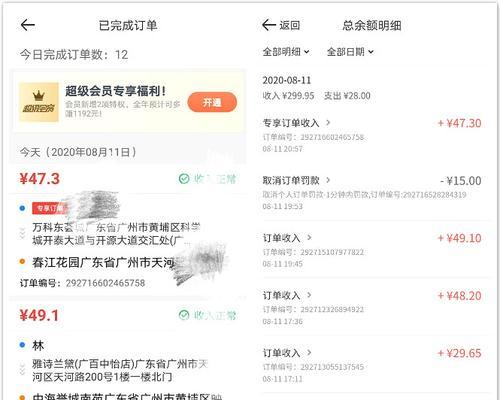Screen dimensions: 500x400
Task: Open the 全部日期 date dropdown
Action: pyautogui.click(x=350, y=52)
